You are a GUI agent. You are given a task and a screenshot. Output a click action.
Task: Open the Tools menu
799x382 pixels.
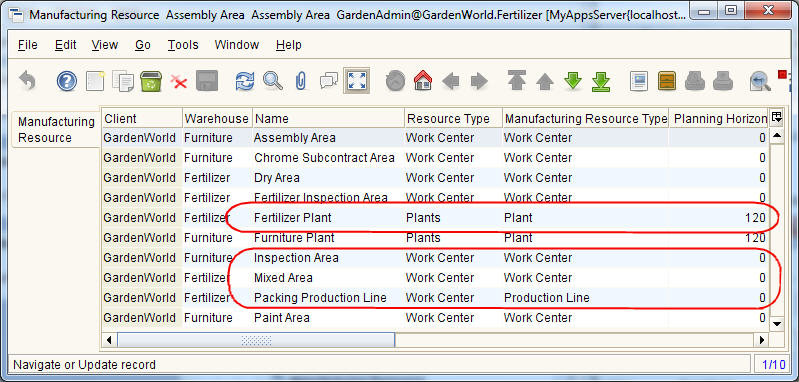(x=183, y=45)
